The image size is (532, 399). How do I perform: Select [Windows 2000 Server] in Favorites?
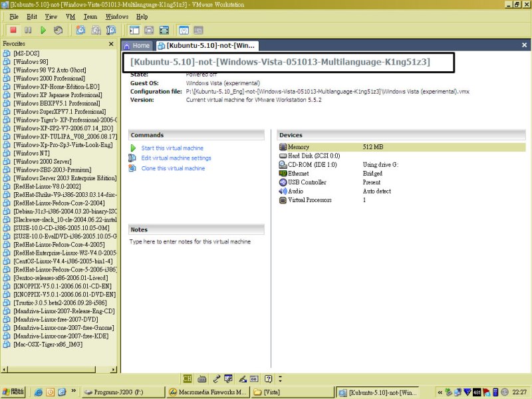click(43, 161)
